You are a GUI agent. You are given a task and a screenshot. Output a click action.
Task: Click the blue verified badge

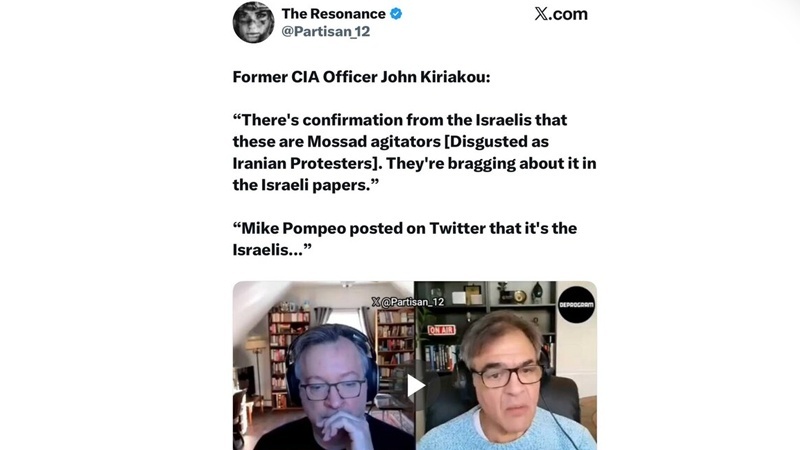(396, 14)
